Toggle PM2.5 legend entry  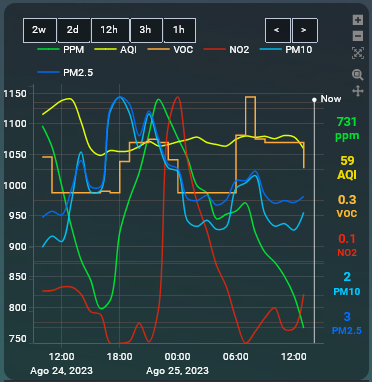pyautogui.click(x=65, y=73)
